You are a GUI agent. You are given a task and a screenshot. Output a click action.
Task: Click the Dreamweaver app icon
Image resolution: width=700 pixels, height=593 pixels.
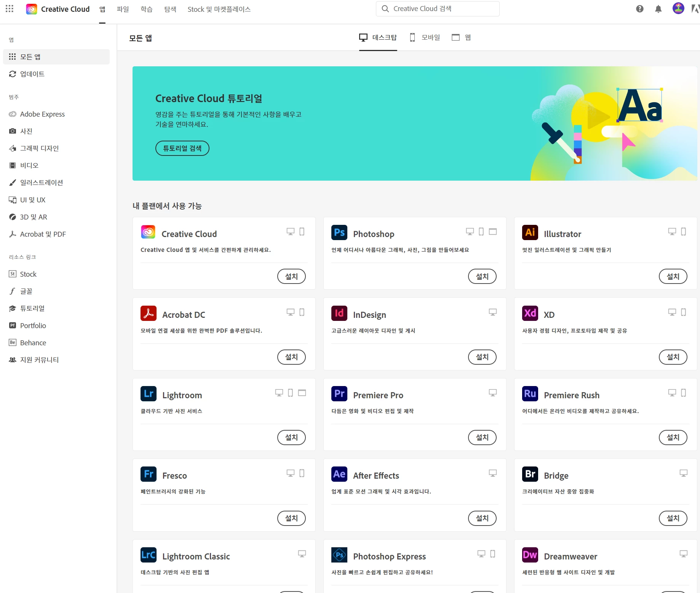pyautogui.click(x=530, y=555)
